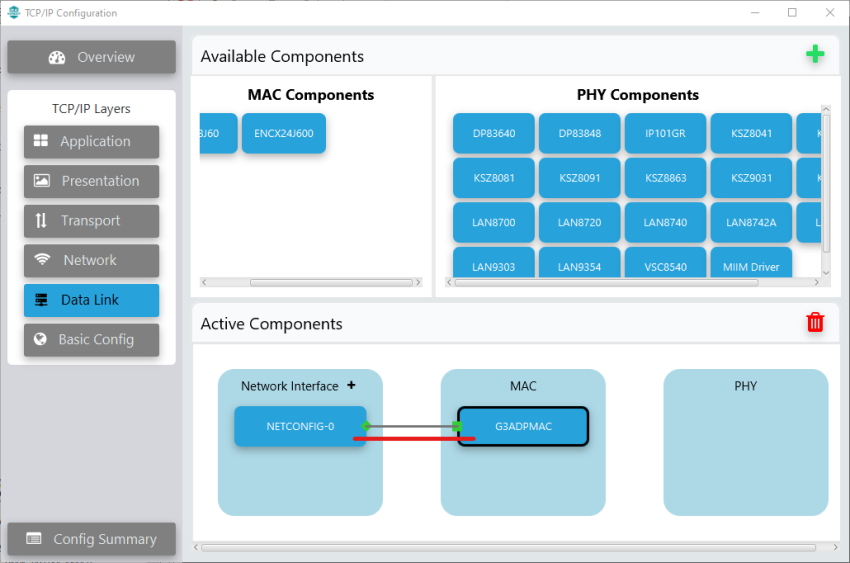The height and width of the screenshot is (563, 850).
Task: Click MAC components scroll right arrow
Action: point(418,282)
